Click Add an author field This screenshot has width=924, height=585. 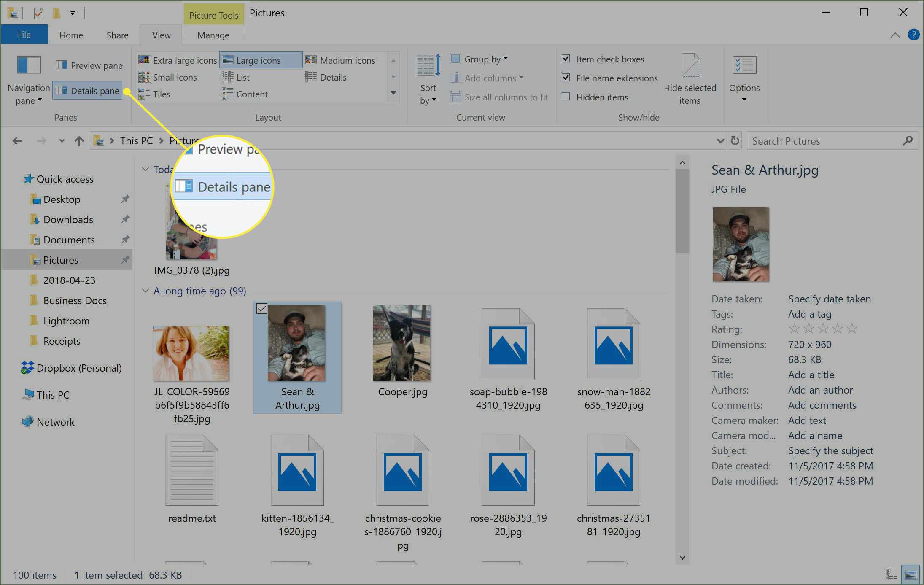[x=820, y=390]
